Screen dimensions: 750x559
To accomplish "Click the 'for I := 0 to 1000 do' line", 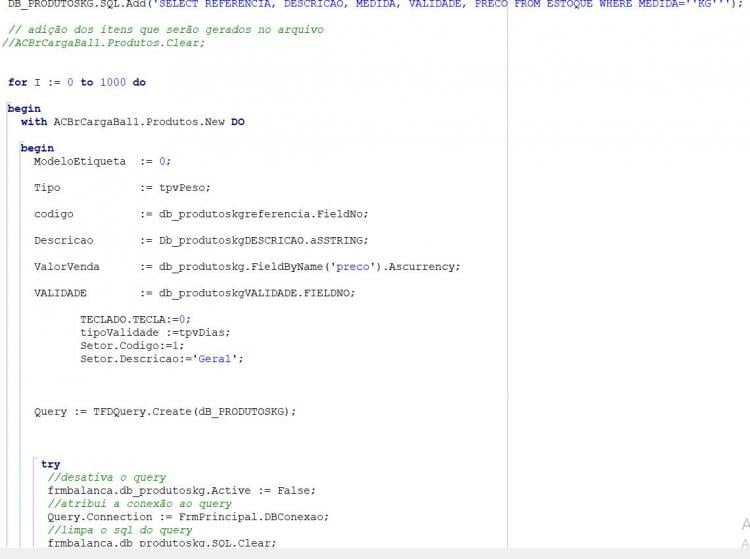I will tap(77, 82).
